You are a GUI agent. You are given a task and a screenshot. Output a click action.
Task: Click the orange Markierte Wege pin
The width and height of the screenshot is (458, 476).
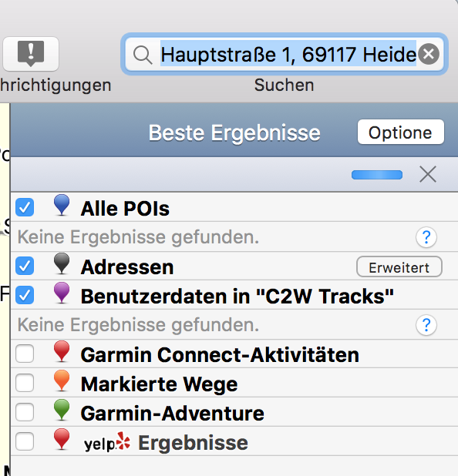pos(62,380)
